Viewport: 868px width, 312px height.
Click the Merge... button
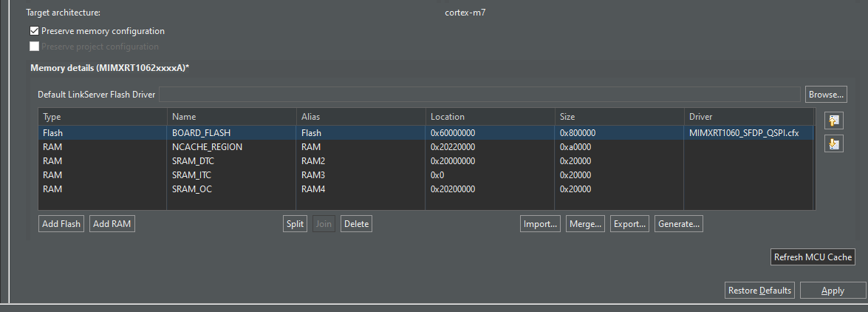pyautogui.click(x=585, y=224)
